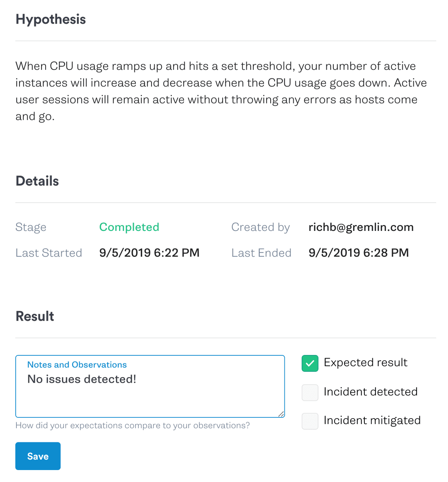The width and height of the screenshot is (448, 482).
Task: Enable the Incident mitigated checkbox
Action: coord(310,421)
